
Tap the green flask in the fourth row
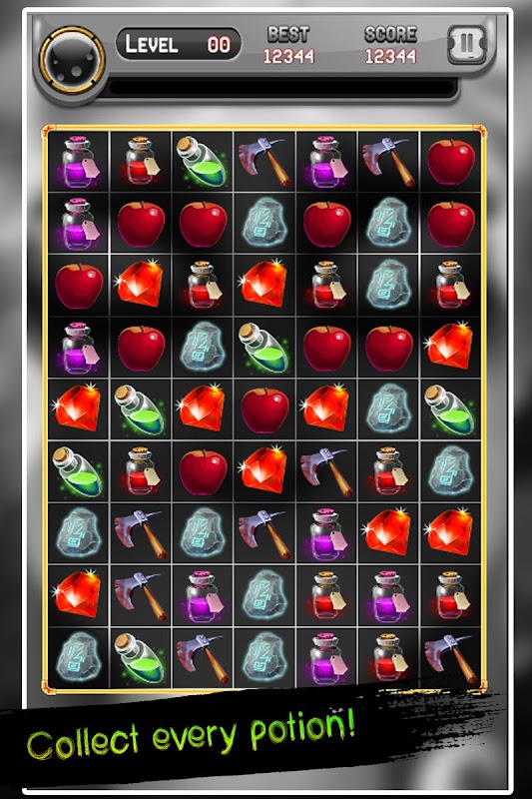[265, 347]
